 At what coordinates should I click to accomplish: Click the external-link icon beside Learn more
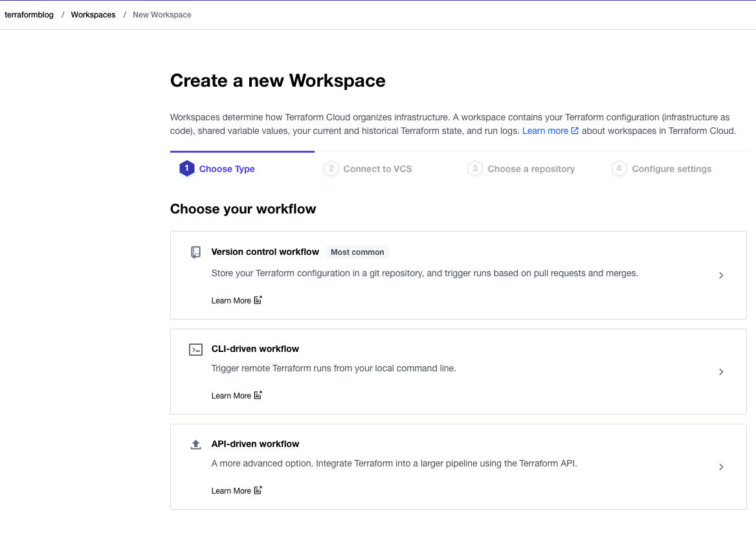(x=573, y=131)
